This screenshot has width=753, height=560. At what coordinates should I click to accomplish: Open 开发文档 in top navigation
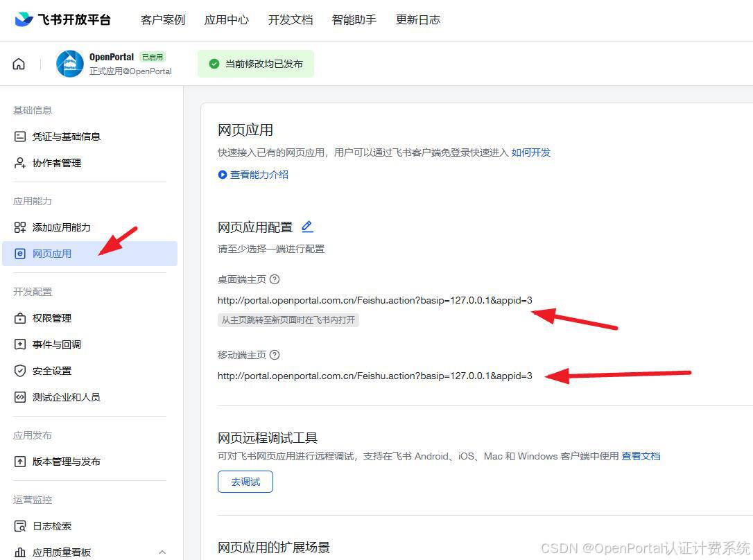[291, 19]
